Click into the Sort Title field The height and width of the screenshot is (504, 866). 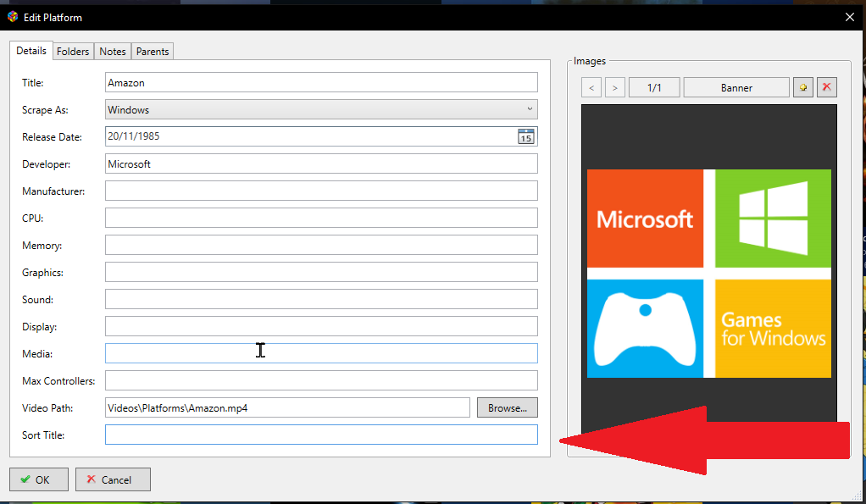321,435
